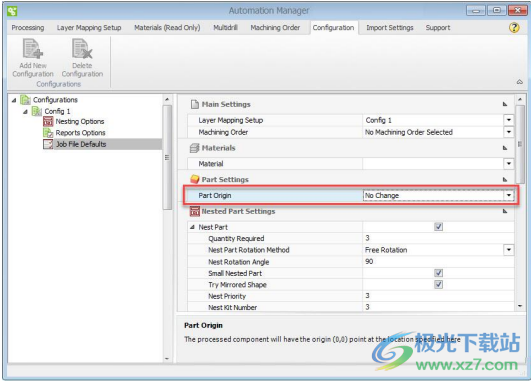Open the Material dropdown arrow
531x381 pixels.
[509, 164]
